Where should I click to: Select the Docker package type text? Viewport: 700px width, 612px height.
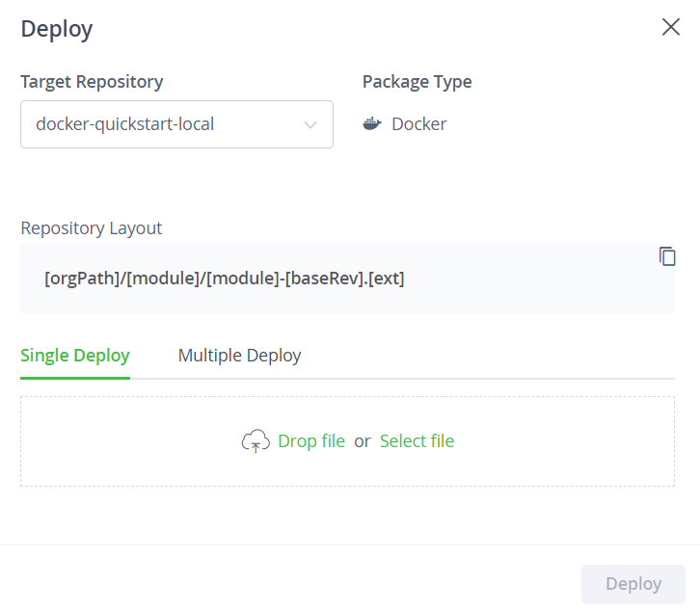point(418,124)
